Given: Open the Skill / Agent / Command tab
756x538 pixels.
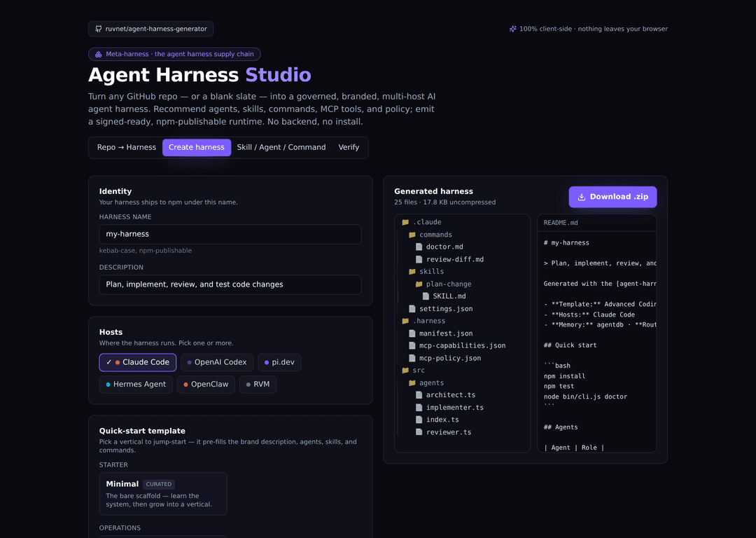Looking at the screenshot, I should (281, 147).
